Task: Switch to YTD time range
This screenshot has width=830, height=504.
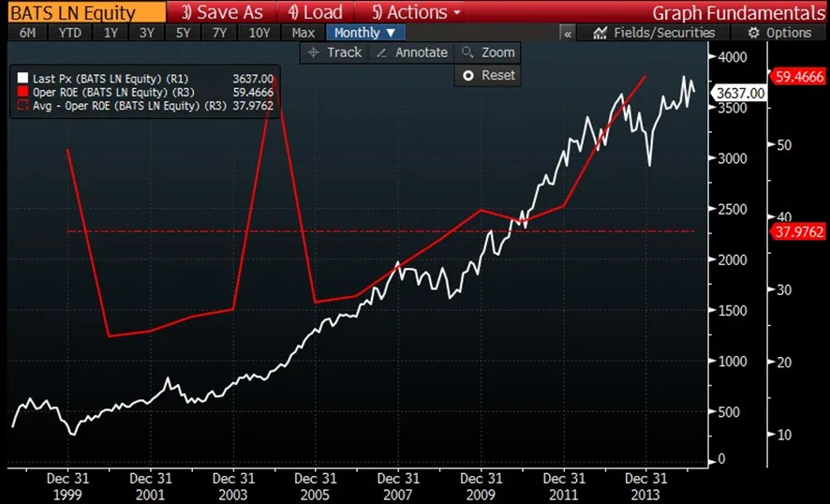Action: (69, 33)
